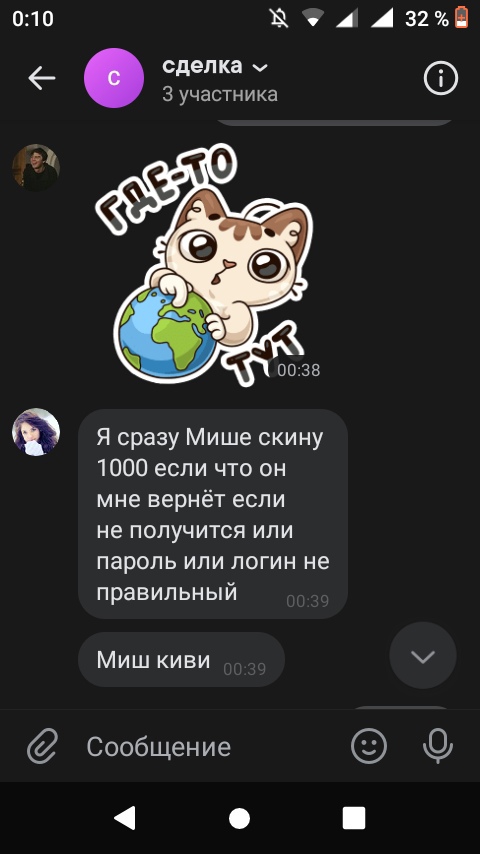Tap the microphone voice message icon
480x854 pixels.
(x=438, y=746)
